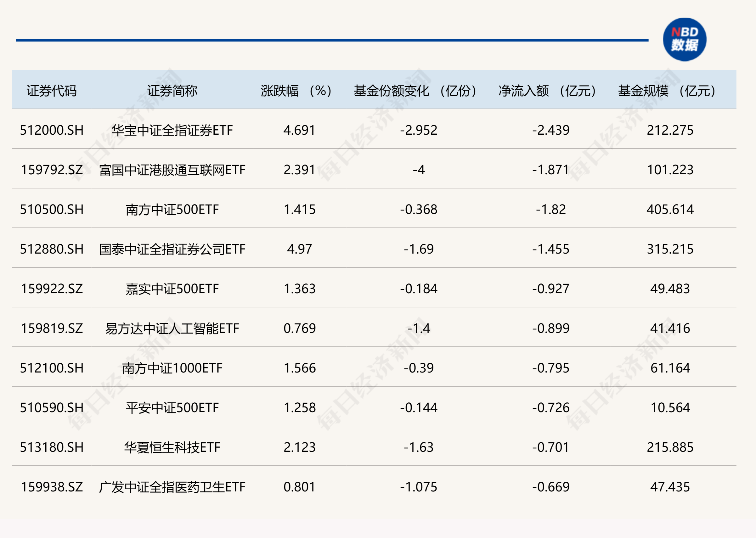The height and width of the screenshot is (538, 756).
Task: Click the code 510500.SH
Action: click(x=52, y=209)
